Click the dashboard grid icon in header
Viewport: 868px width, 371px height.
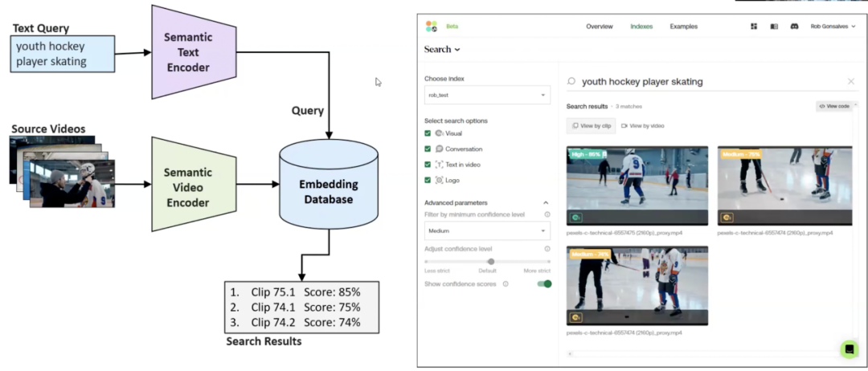coord(754,26)
